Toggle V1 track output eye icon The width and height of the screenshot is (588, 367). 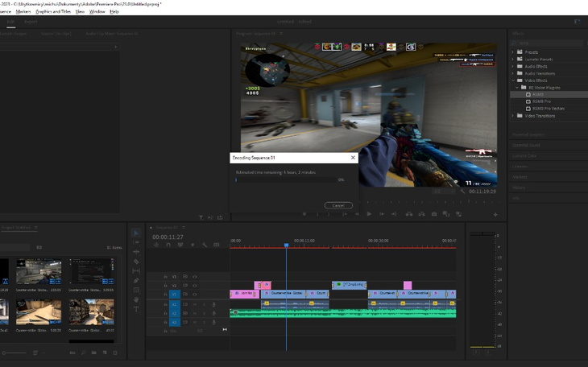tap(193, 294)
